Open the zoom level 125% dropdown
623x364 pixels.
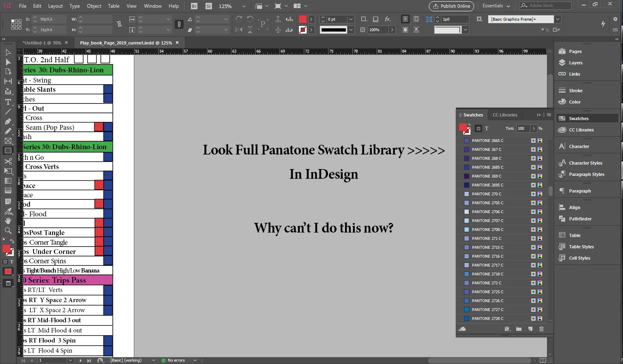click(x=244, y=6)
